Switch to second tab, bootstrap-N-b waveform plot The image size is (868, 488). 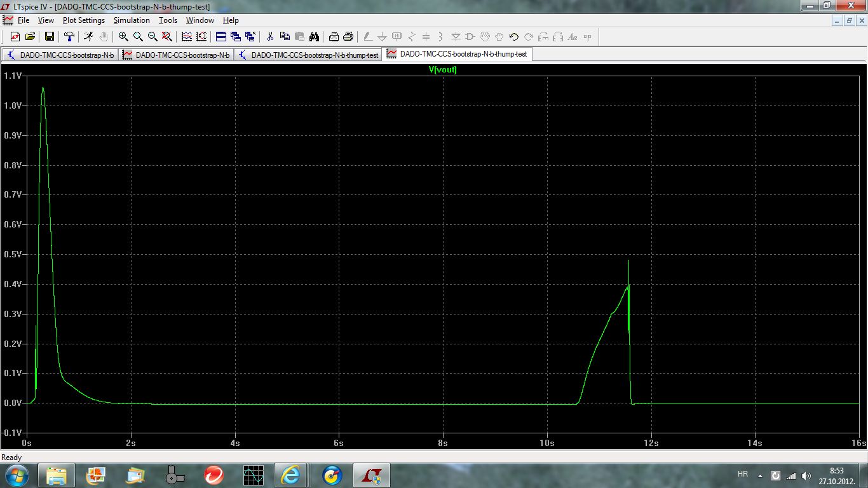(176, 55)
